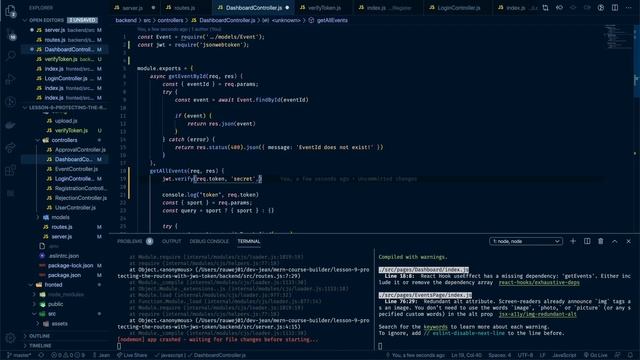
Task: Open the Run and Debug view
Action: coord(11,79)
